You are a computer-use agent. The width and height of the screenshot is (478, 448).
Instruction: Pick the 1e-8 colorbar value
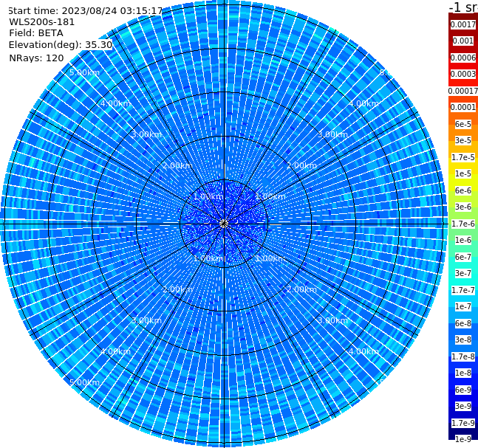[x=463, y=373]
